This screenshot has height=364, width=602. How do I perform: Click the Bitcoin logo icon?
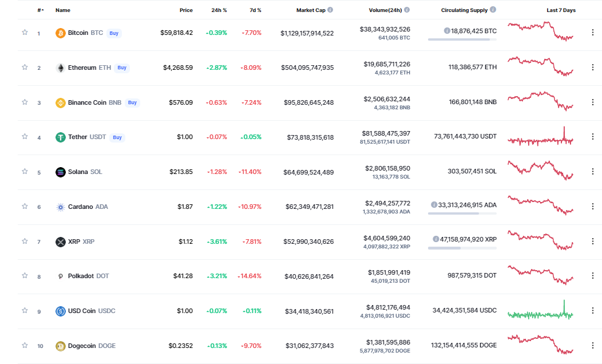pyautogui.click(x=60, y=33)
